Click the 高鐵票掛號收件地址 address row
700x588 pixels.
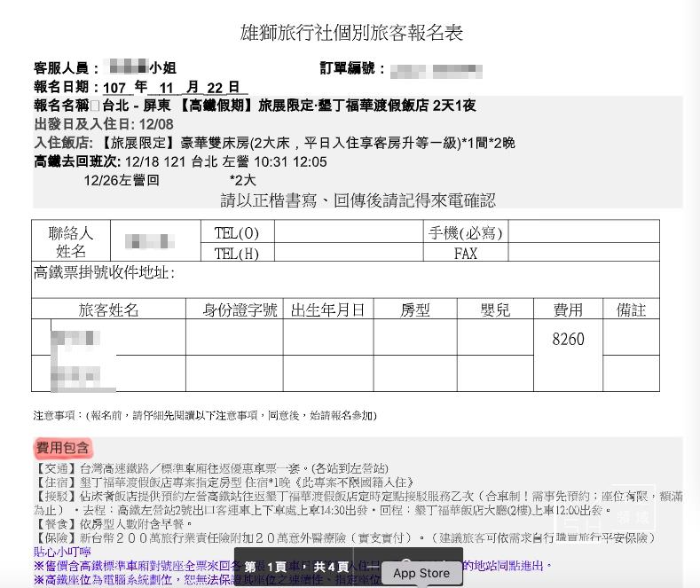pos(345,279)
